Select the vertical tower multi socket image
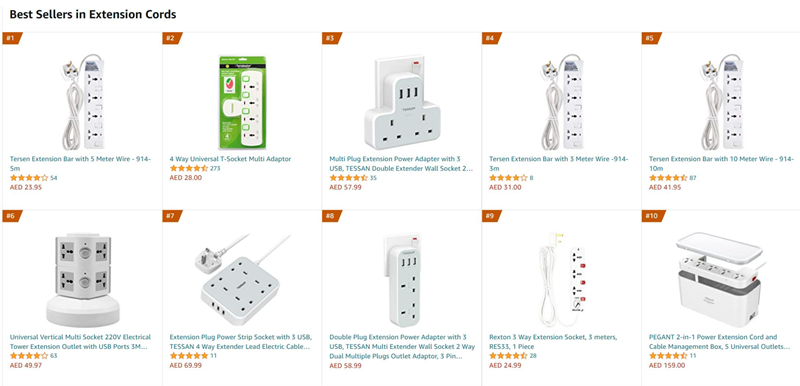 tap(83, 279)
